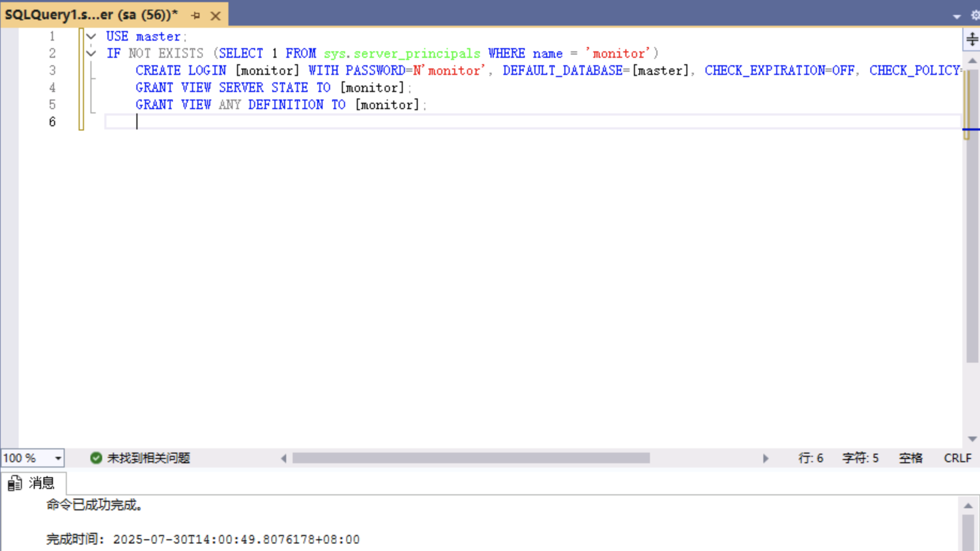Screen dimensions: 980x551
Task: Click the 完成时间 timestamp message
Action: coord(203,539)
